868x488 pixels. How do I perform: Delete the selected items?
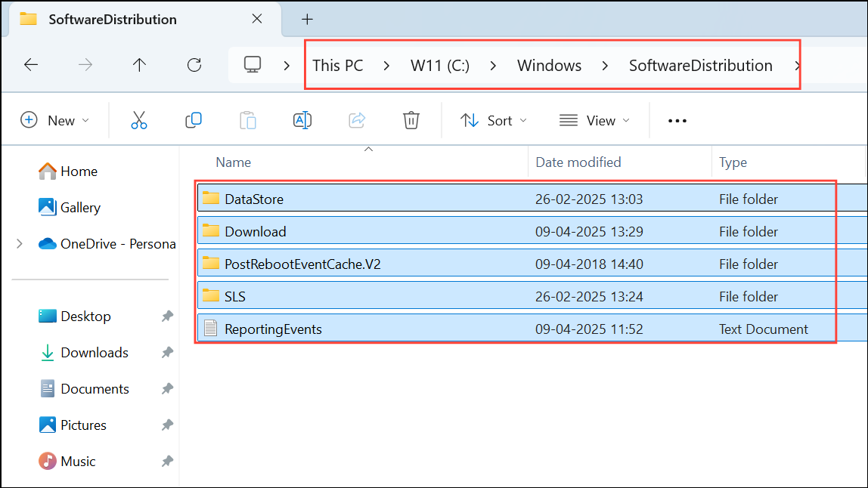click(x=411, y=120)
